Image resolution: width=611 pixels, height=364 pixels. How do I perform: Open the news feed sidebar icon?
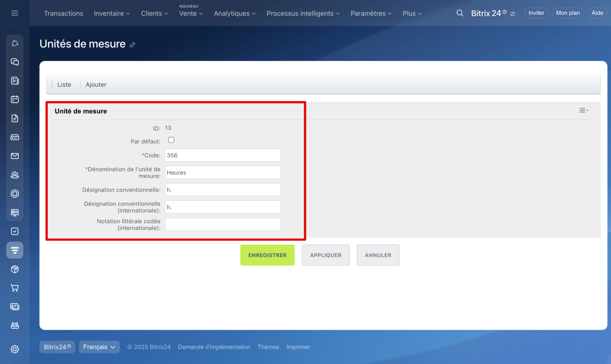tap(15, 81)
